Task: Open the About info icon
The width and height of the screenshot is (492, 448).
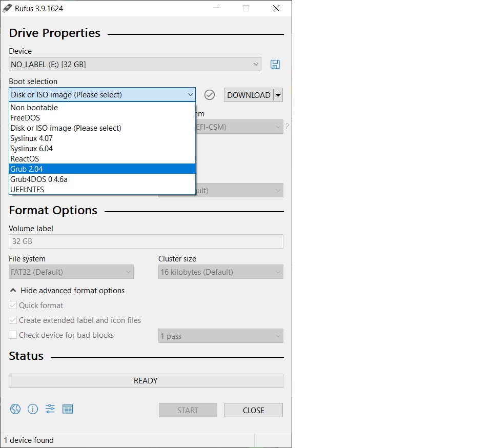Action: pyautogui.click(x=33, y=409)
